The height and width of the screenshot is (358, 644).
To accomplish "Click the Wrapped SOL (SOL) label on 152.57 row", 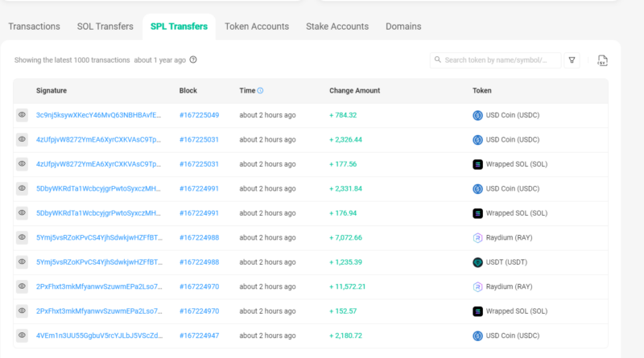I will (517, 311).
